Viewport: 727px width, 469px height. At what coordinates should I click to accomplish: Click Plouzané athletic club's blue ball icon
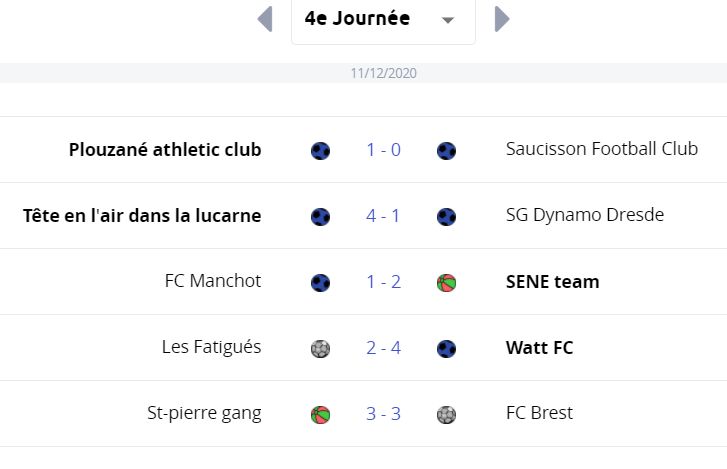click(320, 151)
